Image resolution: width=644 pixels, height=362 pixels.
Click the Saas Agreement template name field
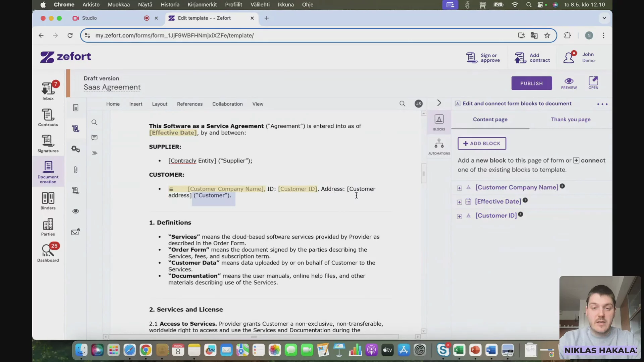pos(112,87)
